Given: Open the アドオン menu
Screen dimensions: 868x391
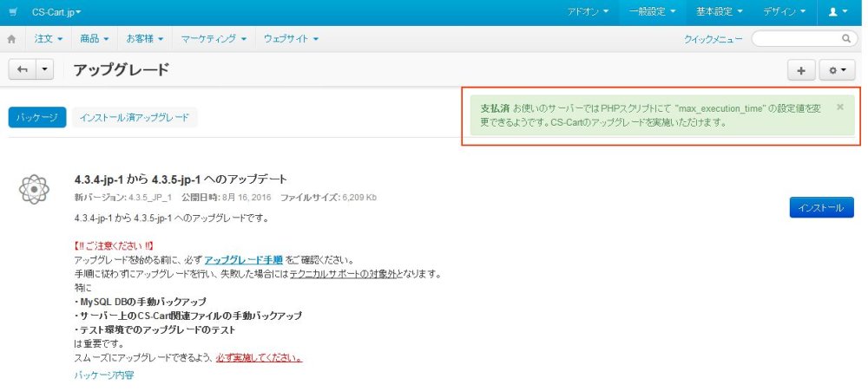Looking at the screenshot, I should pos(588,11).
